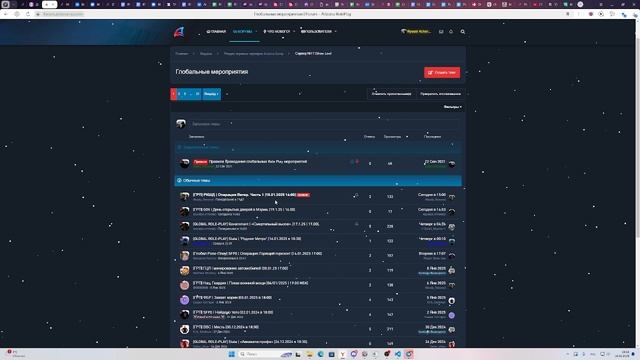
Task: Click the second breadcrumb Форумы link
Action: (206, 53)
